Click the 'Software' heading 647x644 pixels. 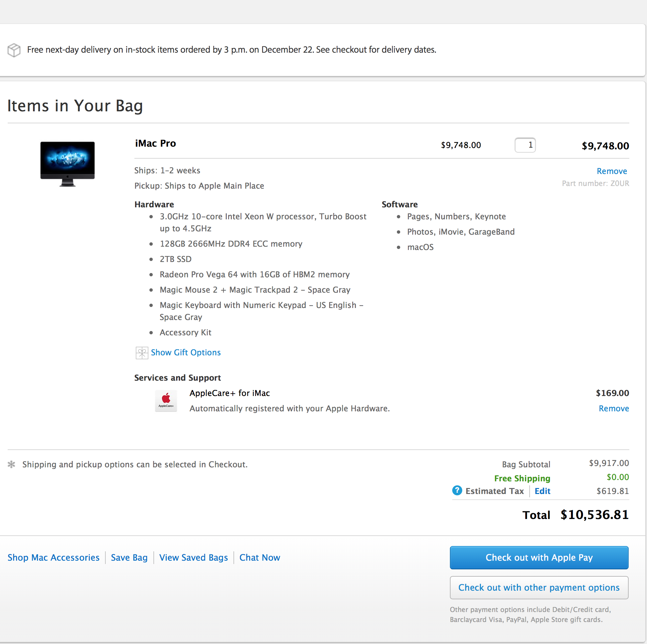(399, 204)
